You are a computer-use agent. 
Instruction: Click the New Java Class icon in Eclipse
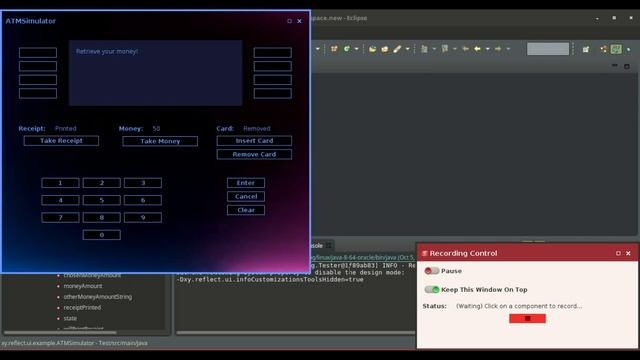347,49
